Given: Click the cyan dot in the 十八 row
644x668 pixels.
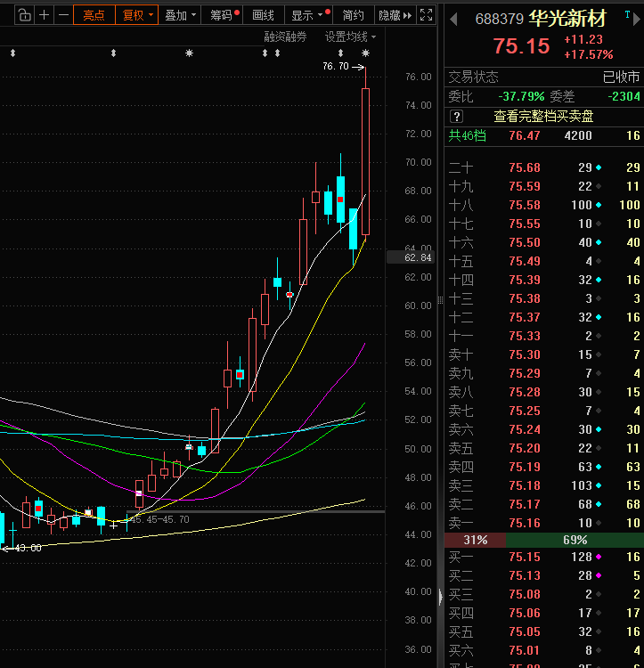Looking at the screenshot, I should pyautogui.click(x=599, y=205).
